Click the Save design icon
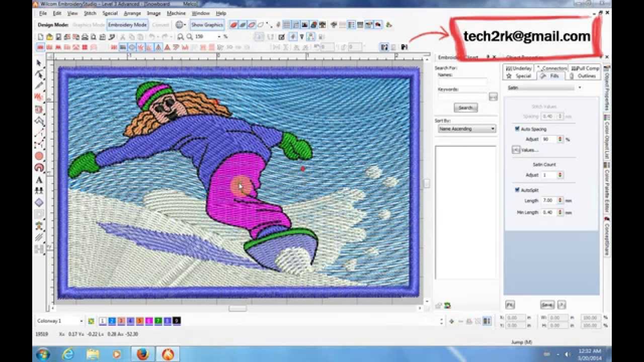 [58, 37]
